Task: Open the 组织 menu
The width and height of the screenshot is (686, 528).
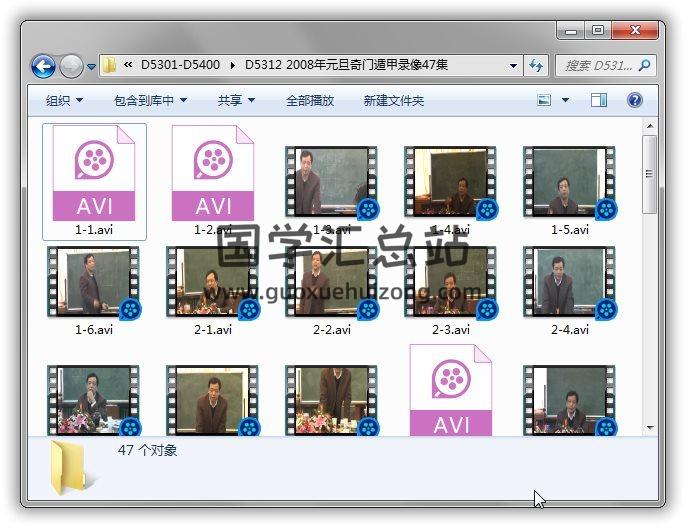Action: [64, 100]
